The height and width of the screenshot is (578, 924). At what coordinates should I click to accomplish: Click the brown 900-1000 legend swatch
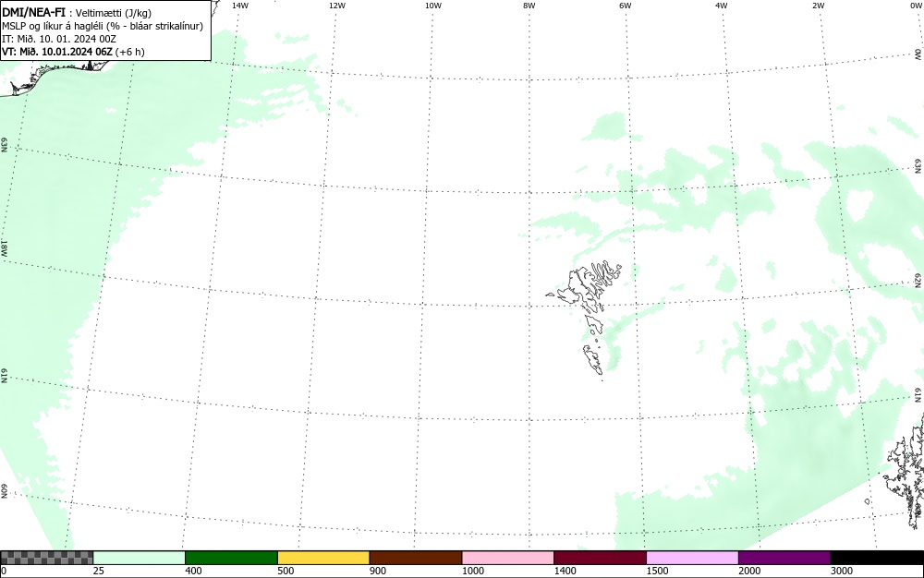[x=416, y=558]
